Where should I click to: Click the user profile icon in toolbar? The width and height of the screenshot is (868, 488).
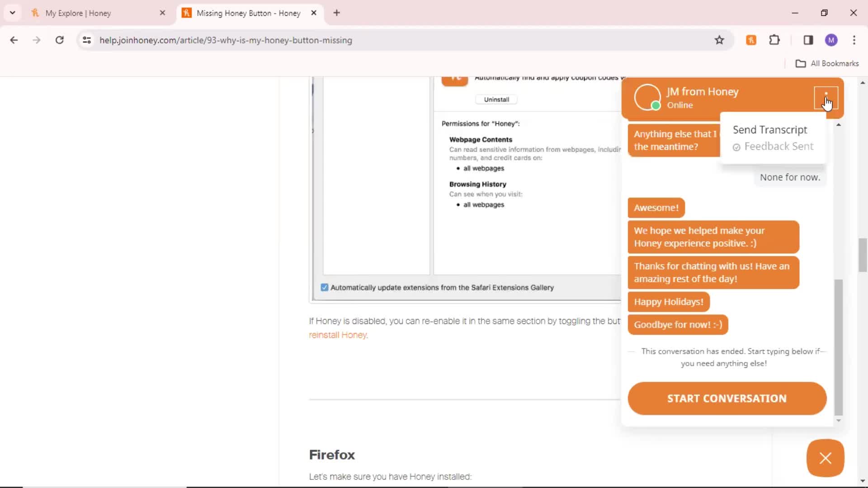(x=832, y=40)
